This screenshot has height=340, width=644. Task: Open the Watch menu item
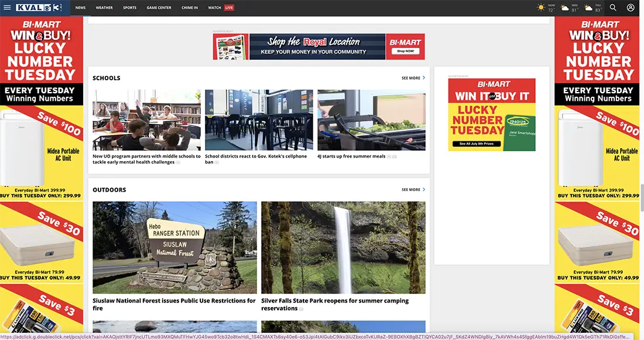coord(214,8)
